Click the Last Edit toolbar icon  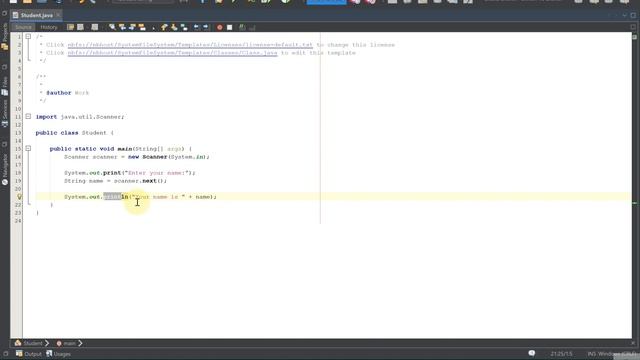coord(70,27)
